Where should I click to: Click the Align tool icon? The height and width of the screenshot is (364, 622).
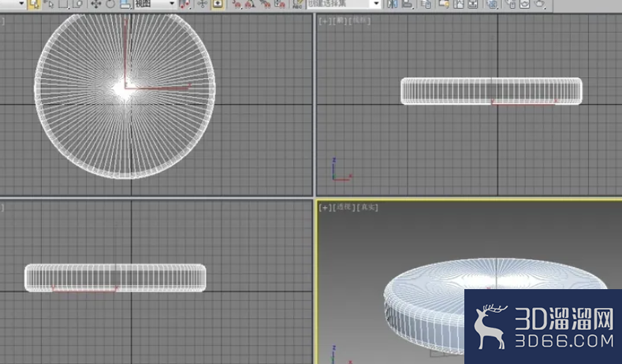click(408, 4)
